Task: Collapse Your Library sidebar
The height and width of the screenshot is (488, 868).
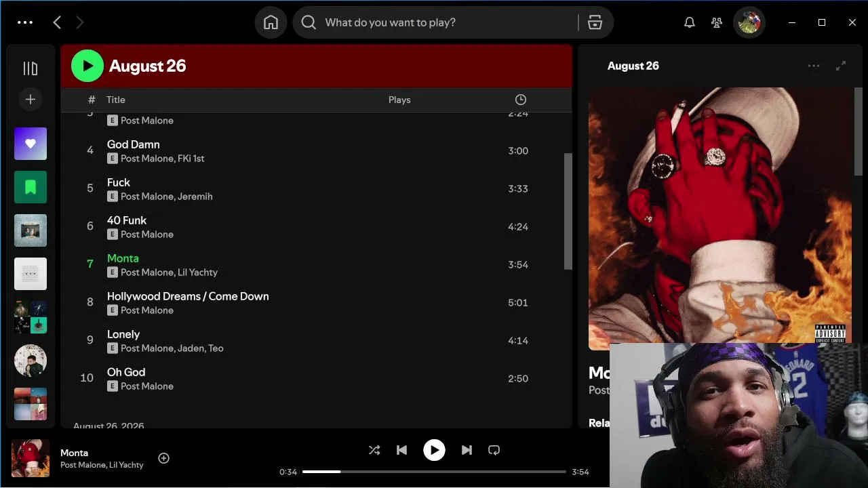Action: 31,68
